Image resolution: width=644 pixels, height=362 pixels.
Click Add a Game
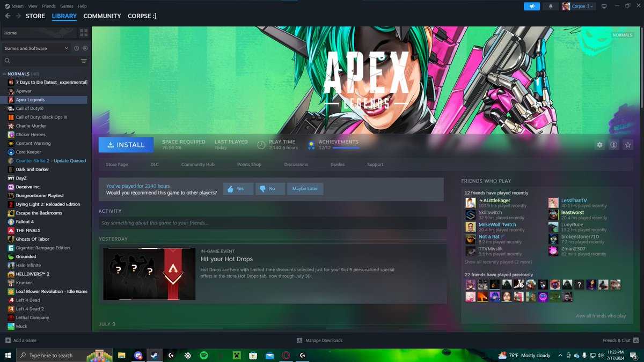[x=21, y=341]
